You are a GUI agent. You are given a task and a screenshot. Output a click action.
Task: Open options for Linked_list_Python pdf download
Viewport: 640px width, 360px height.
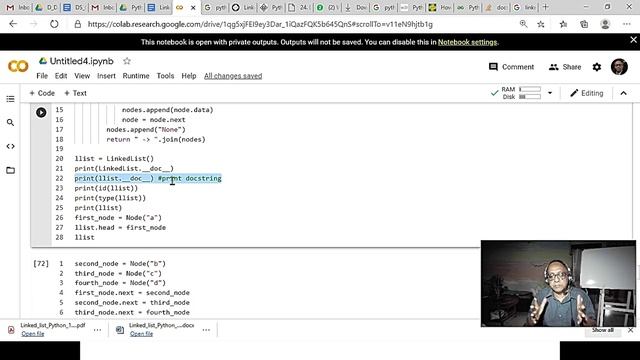[x=97, y=330]
